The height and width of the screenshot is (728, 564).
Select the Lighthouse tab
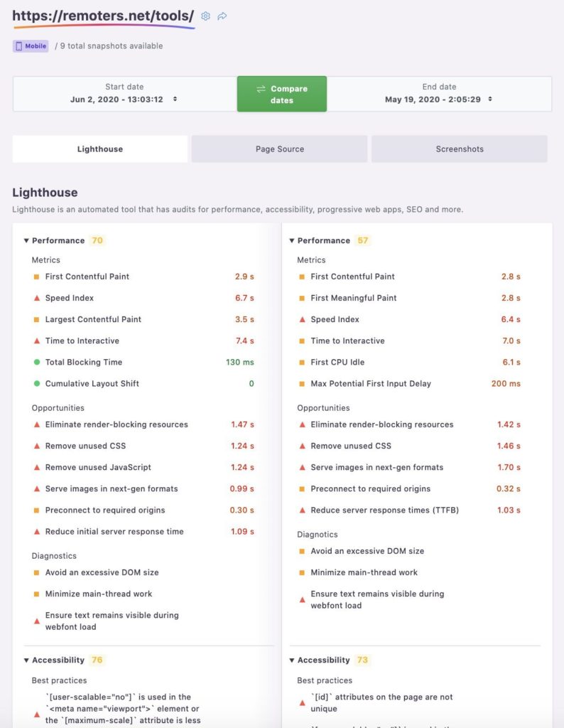point(100,149)
